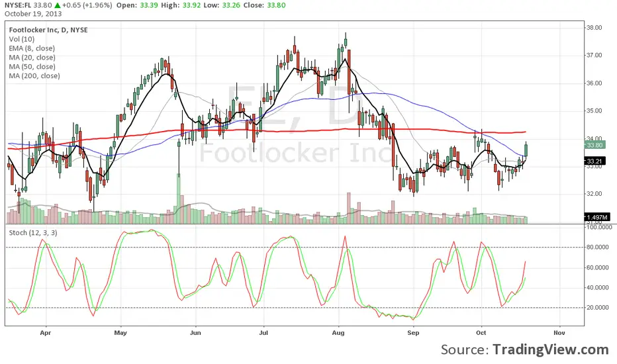
Task: Click the tall late-May volume spike bar
Action: [179, 199]
